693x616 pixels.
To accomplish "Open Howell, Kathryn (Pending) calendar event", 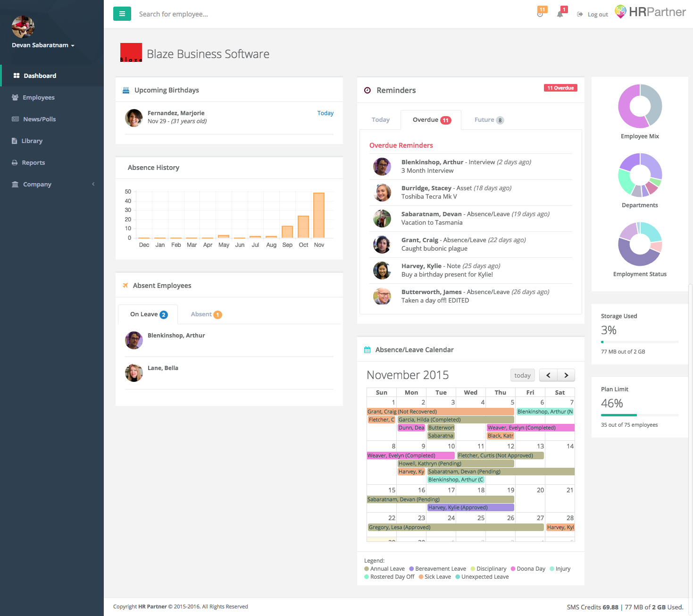I will (456, 464).
